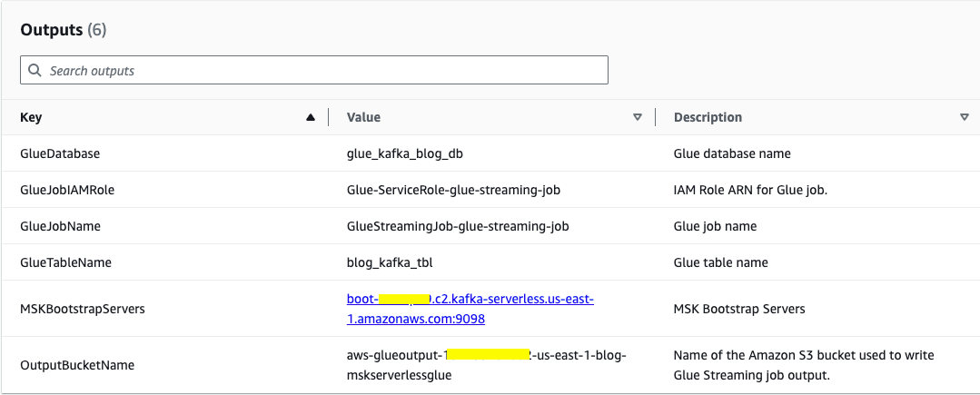Click the MSKBootstrapServers key
The height and width of the screenshot is (395, 980).
[x=82, y=309]
